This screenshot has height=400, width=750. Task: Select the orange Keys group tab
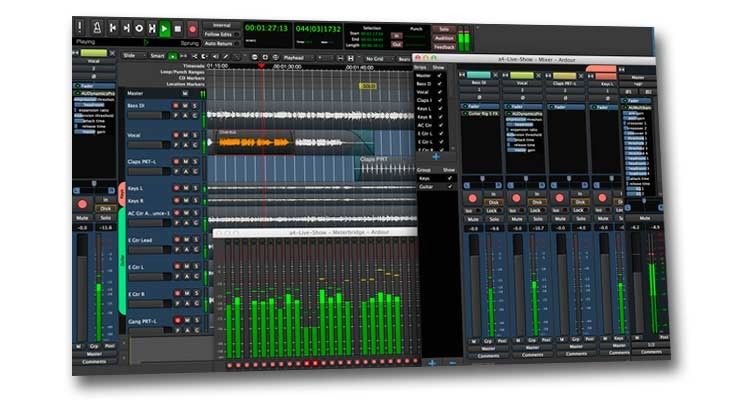(122, 194)
